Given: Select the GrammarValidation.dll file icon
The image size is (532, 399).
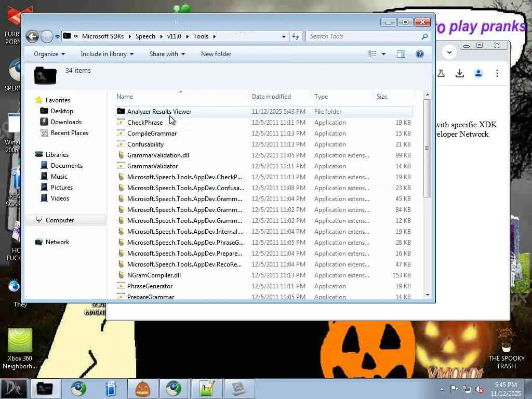Looking at the screenshot, I should [121, 155].
